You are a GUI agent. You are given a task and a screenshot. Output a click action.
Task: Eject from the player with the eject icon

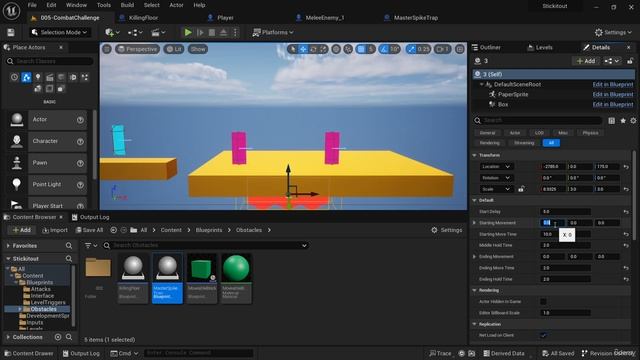click(x=223, y=32)
